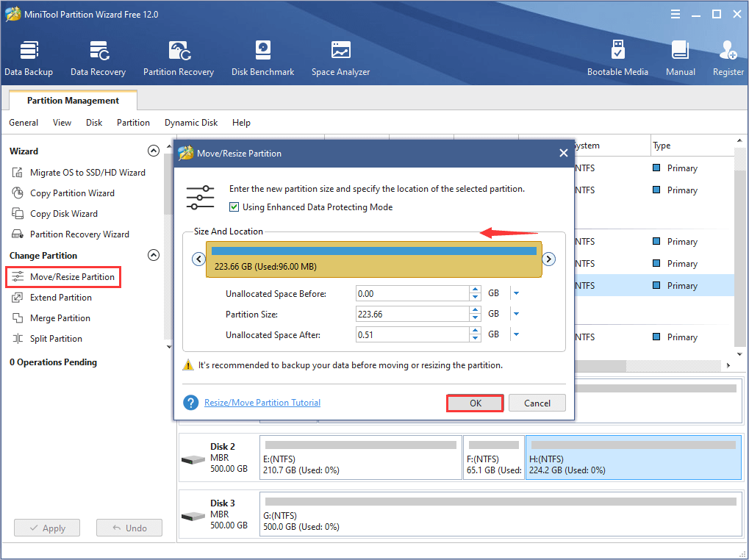Open the Data Backup tool
Viewport: 749px width, 560px height.
click(x=29, y=58)
